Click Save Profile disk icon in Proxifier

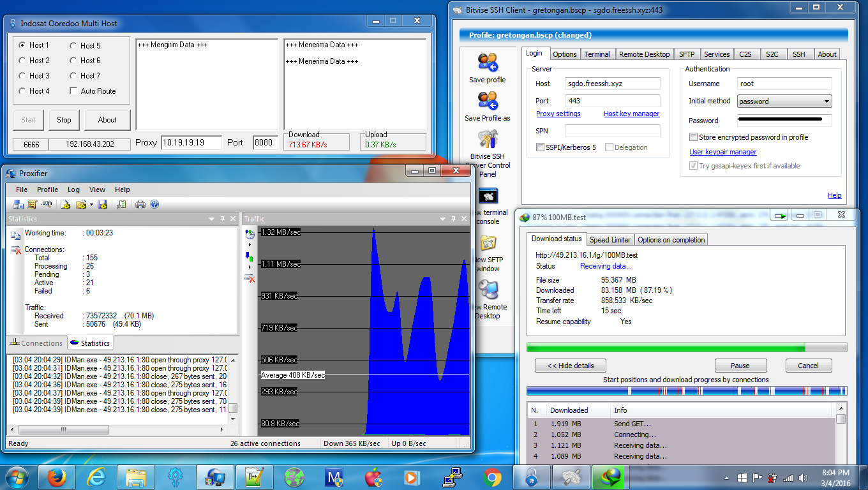point(102,205)
